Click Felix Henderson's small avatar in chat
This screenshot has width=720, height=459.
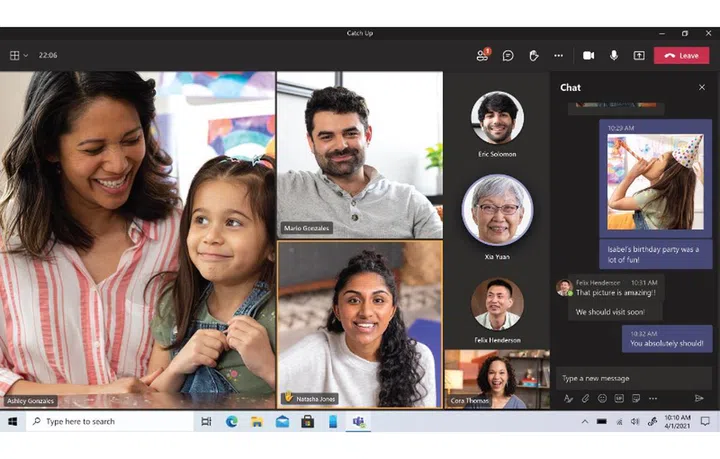(564, 288)
